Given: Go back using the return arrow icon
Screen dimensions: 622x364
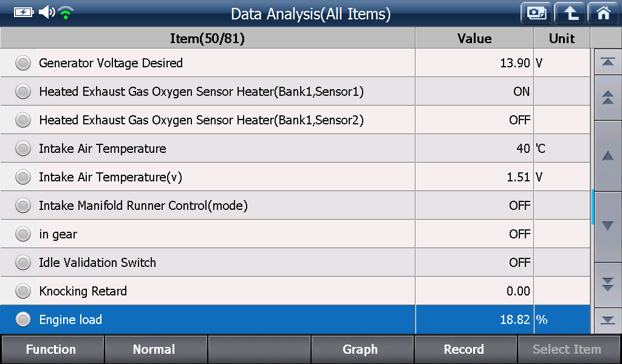Looking at the screenshot, I should click(x=570, y=13).
